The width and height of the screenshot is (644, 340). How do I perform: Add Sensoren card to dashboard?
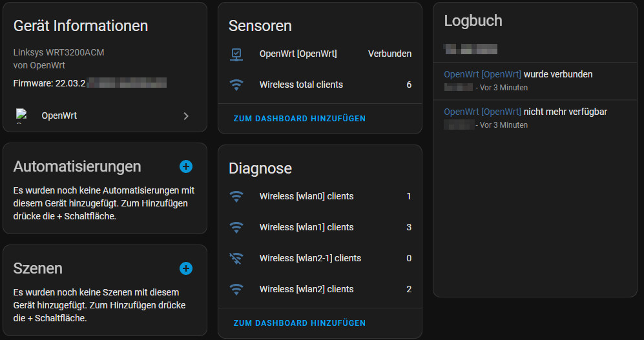(x=300, y=119)
